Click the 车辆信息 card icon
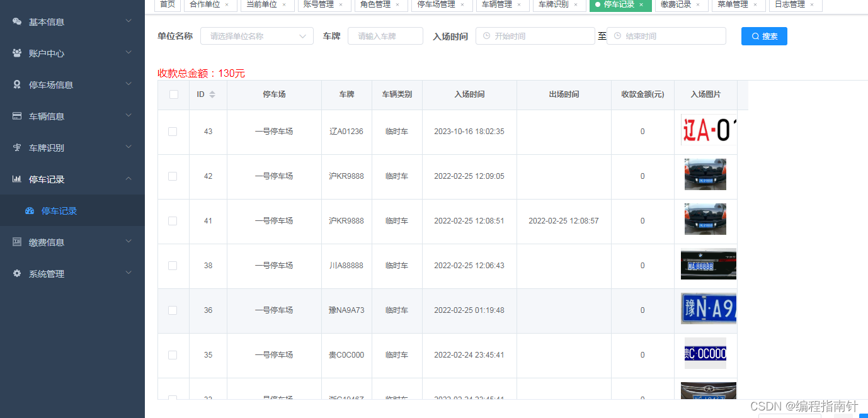The width and height of the screenshot is (868, 418). [x=17, y=116]
